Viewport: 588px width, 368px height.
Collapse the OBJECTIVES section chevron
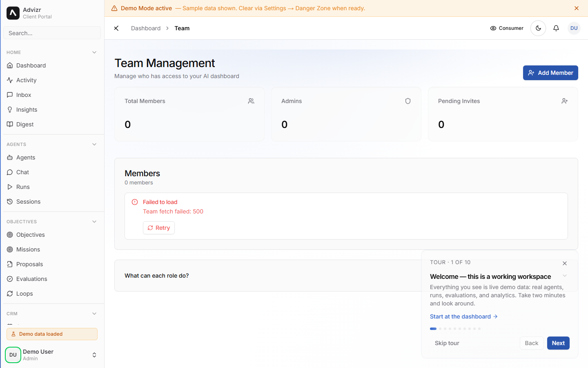tap(94, 222)
